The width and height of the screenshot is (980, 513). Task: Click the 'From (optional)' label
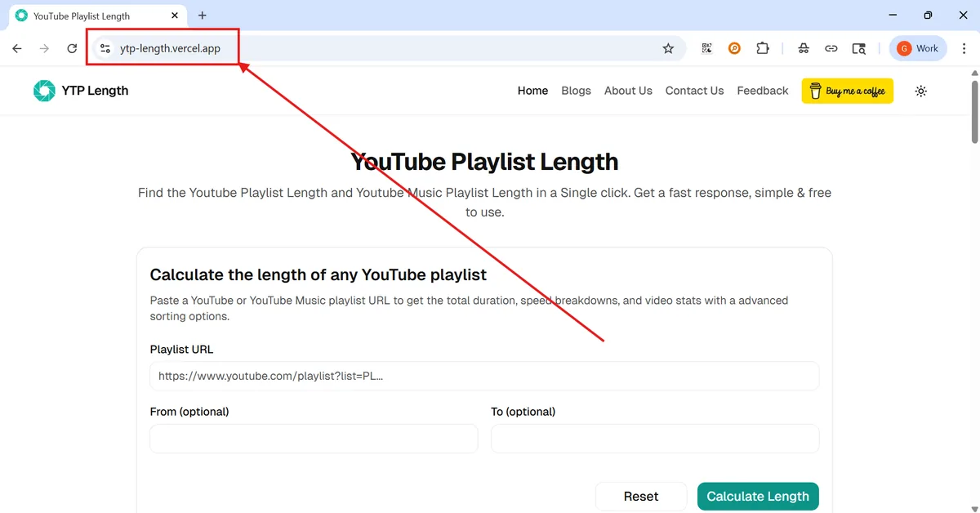pos(189,412)
